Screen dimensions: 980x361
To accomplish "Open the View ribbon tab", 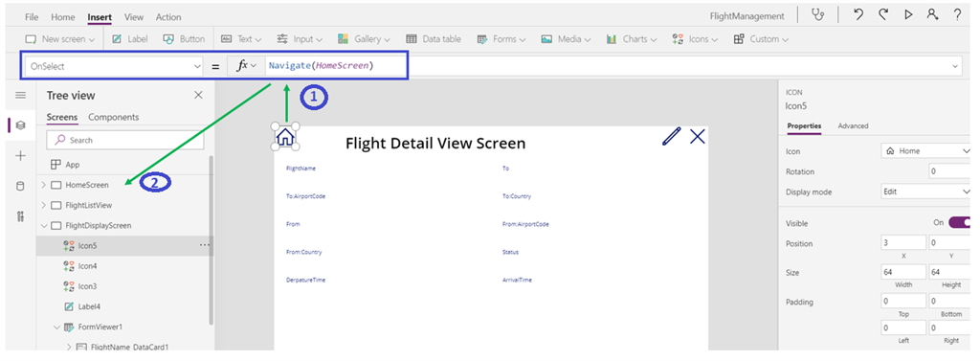I will pyautogui.click(x=134, y=17).
